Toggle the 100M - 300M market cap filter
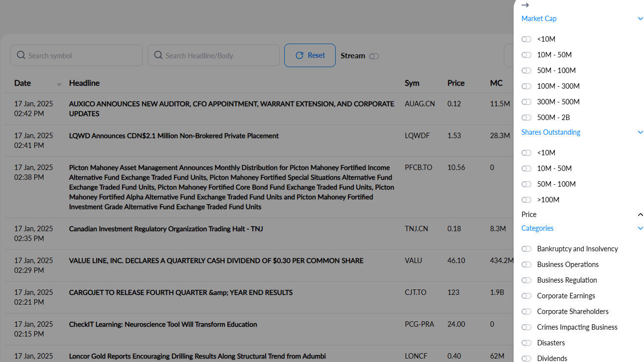644x362 pixels. point(526,86)
